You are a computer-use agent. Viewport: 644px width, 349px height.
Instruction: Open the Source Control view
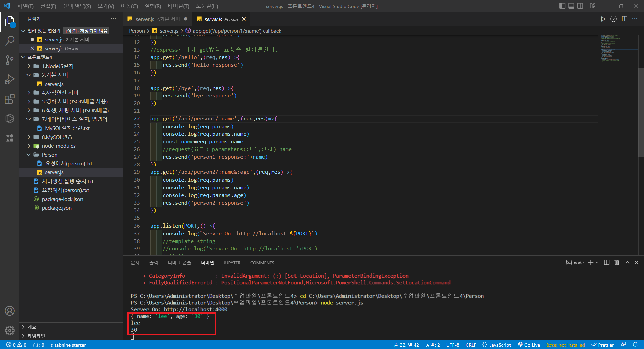click(10, 60)
